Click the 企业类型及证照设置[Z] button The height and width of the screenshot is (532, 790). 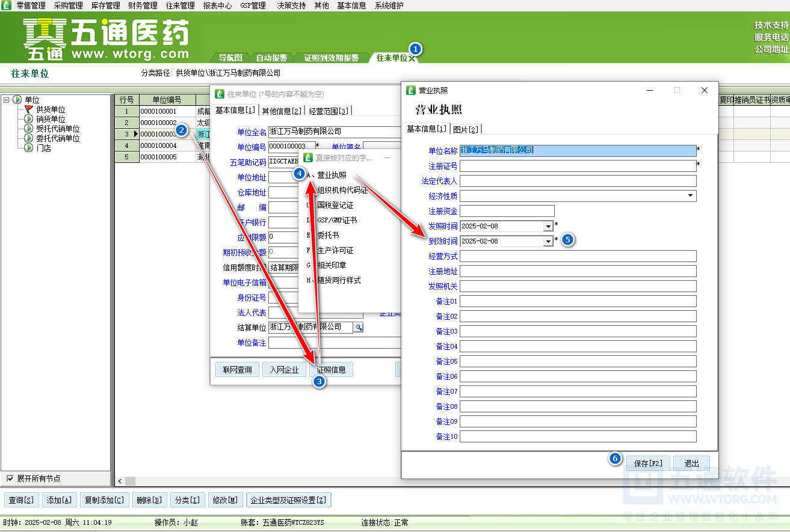coord(289,500)
